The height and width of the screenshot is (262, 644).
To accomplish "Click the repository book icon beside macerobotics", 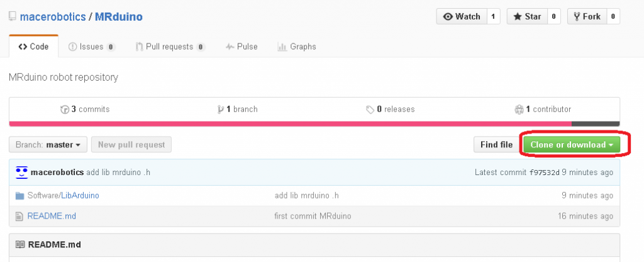I will coord(13,16).
